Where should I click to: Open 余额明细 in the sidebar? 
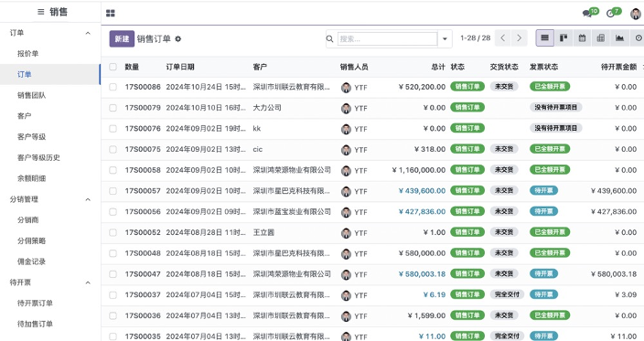(x=32, y=178)
